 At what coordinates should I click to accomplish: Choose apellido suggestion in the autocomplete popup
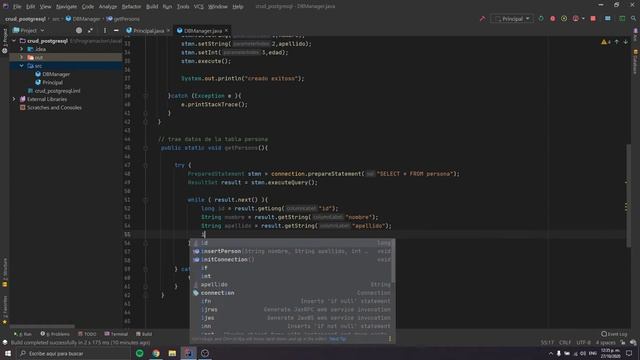(292, 284)
